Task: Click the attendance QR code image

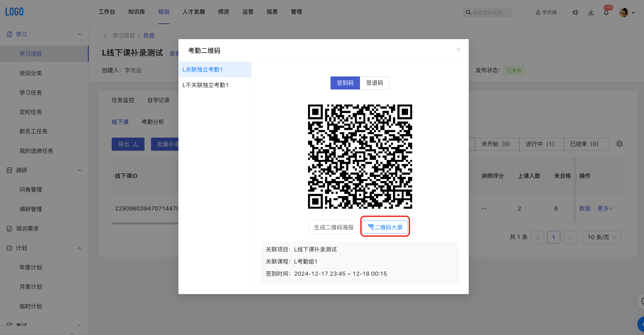Action: [x=360, y=157]
